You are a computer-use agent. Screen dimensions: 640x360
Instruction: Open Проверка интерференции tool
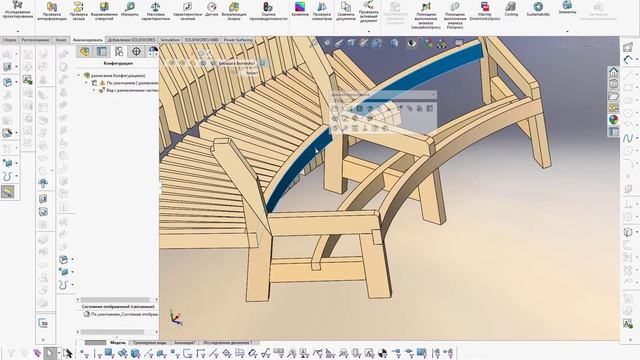(51, 11)
